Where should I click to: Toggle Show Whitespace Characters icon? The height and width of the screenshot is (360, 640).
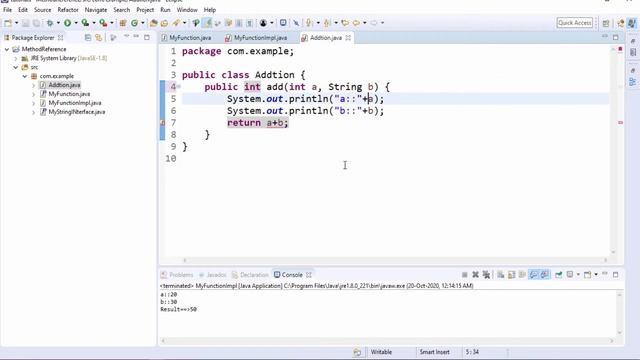(249, 23)
